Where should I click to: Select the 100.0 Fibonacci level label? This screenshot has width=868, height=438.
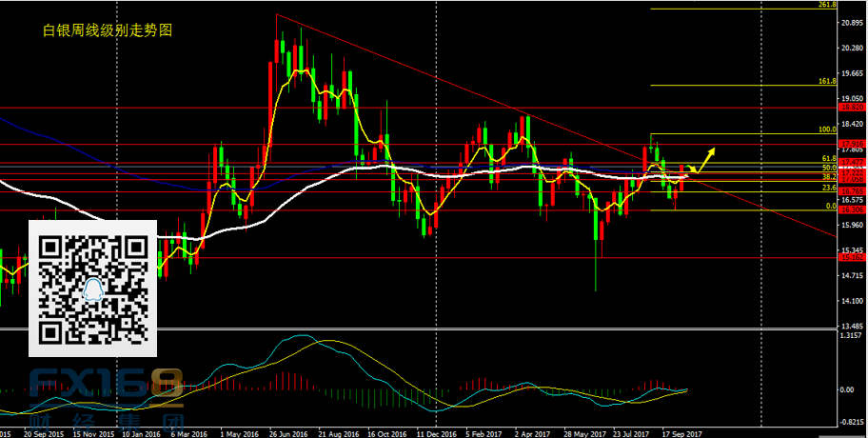pyautogui.click(x=827, y=129)
